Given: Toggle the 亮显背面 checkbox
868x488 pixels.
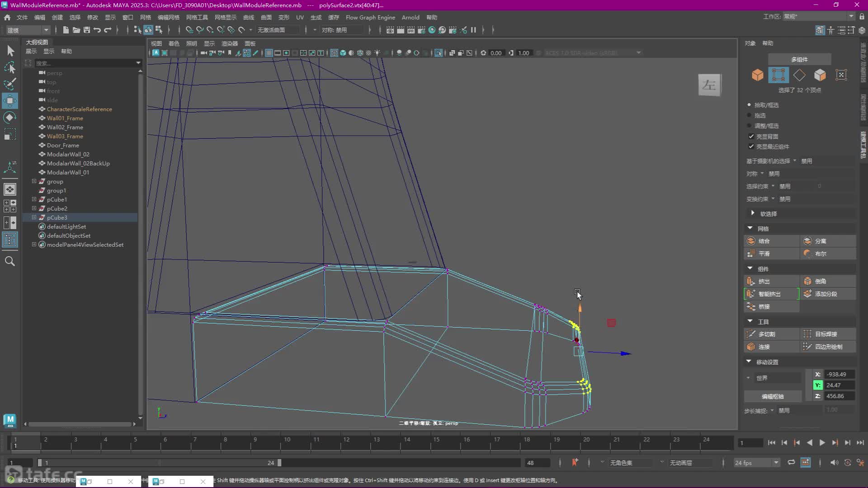Looking at the screenshot, I should pyautogui.click(x=751, y=136).
